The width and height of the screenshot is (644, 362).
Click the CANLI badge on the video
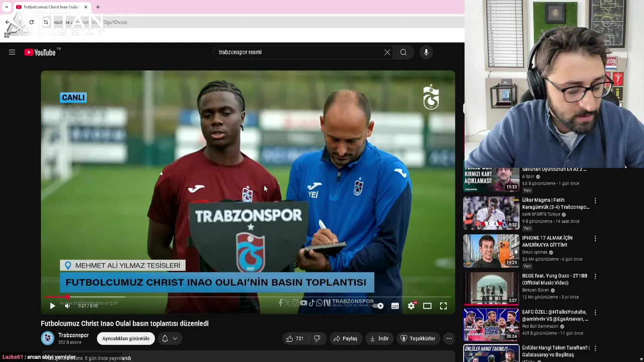pyautogui.click(x=73, y=98)
